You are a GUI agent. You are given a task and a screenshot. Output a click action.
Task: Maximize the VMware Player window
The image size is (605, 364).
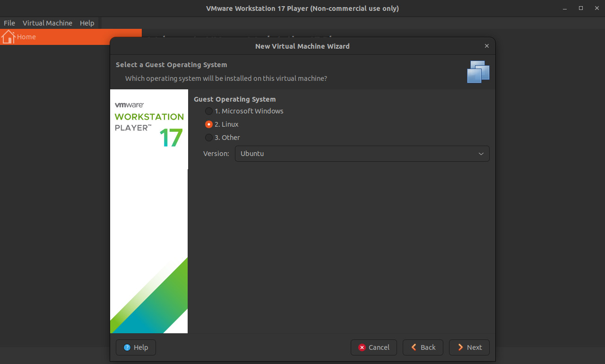(581, 9)
